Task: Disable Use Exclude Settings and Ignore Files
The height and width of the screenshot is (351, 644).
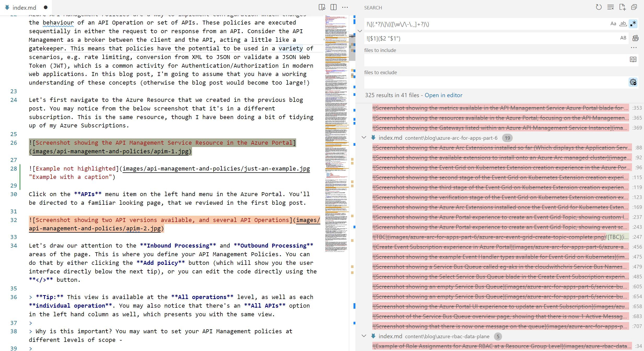Action: tap(633, 82)
